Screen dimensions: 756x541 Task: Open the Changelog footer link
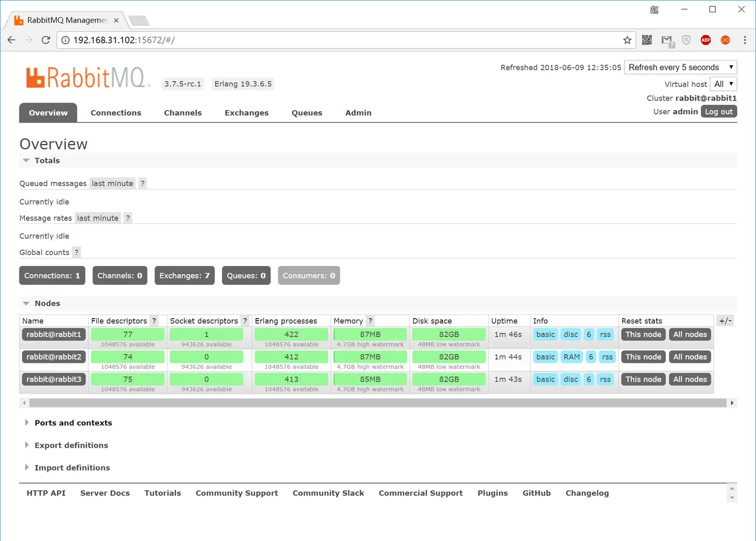(x=587, y=493)
